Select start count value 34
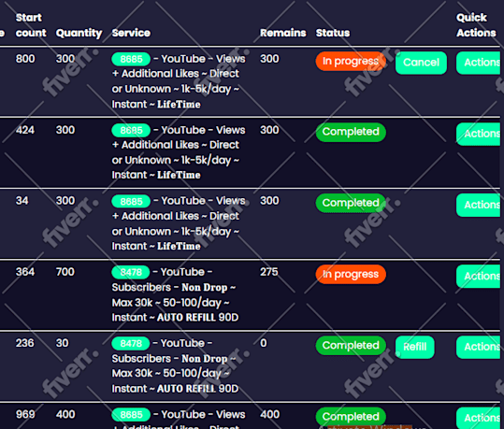504x429 pixels. click(22, 201)
